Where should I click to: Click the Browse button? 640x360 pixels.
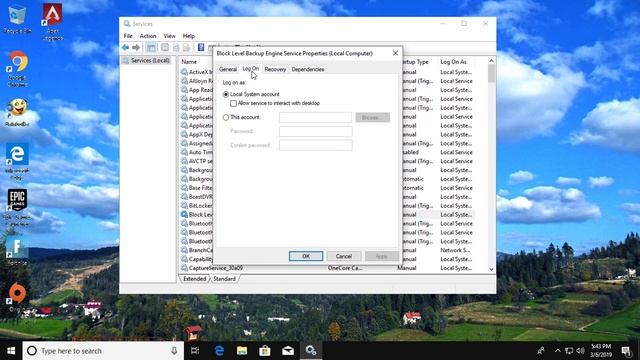point(372,118)
